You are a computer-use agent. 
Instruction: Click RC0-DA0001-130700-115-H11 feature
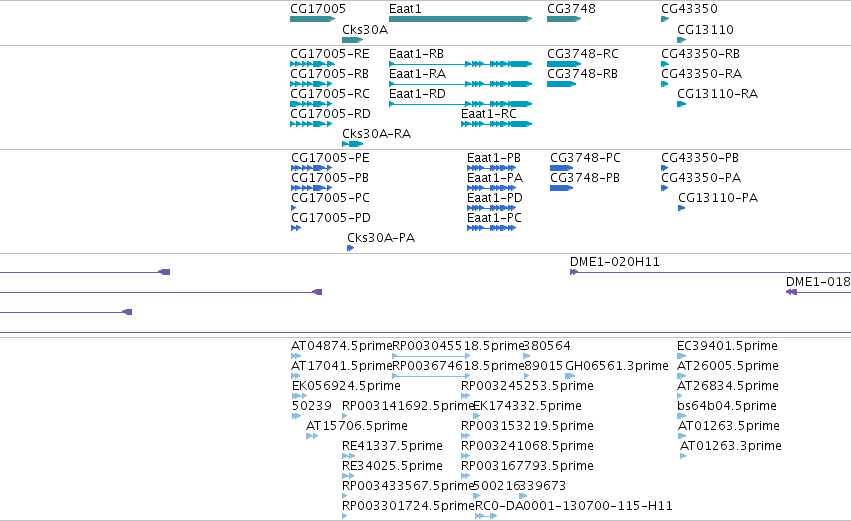pyautogui.click(x=486, y=516)
